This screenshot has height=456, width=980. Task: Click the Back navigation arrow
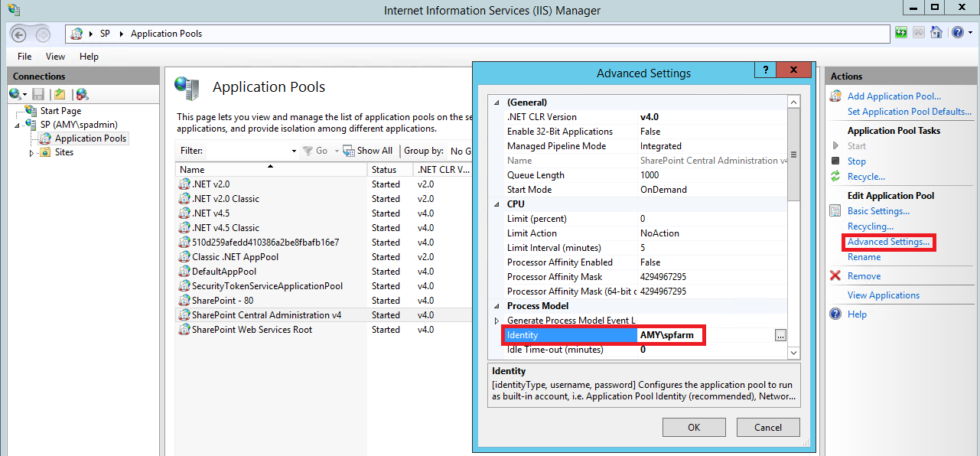tap(20, 34)
